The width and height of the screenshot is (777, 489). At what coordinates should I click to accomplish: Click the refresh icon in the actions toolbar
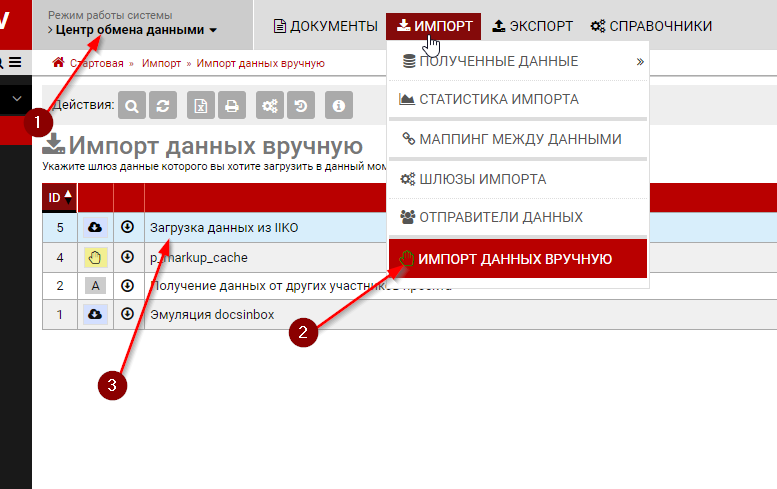pos(162,105)
